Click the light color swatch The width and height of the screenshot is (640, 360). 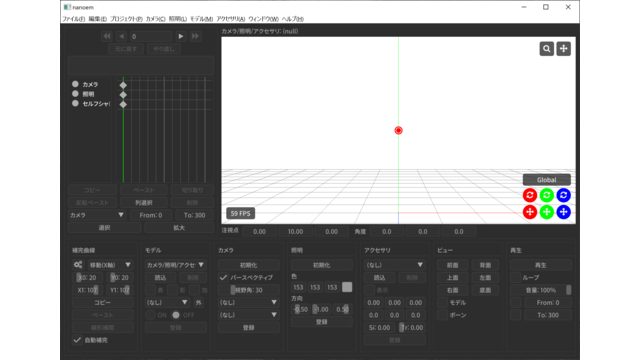pyautogui.click(x=347, y=287)
